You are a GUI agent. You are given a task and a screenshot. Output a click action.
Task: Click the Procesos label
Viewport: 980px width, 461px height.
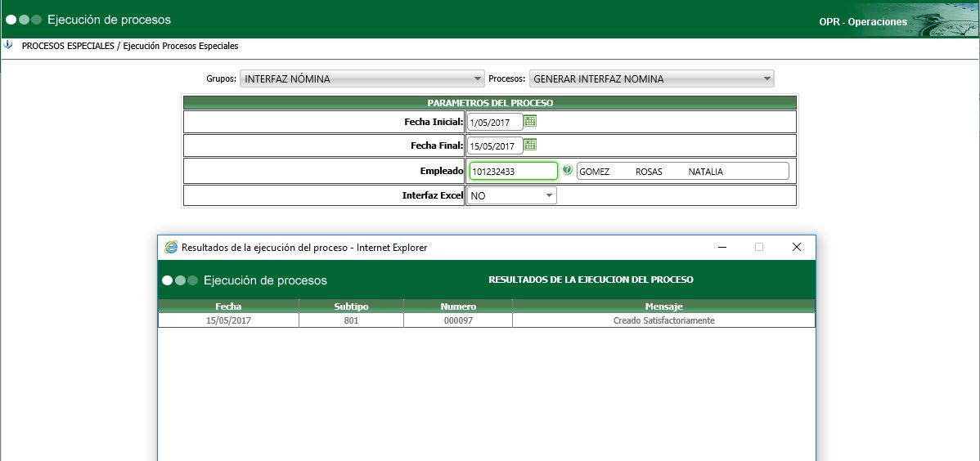(x=507, y=78)
